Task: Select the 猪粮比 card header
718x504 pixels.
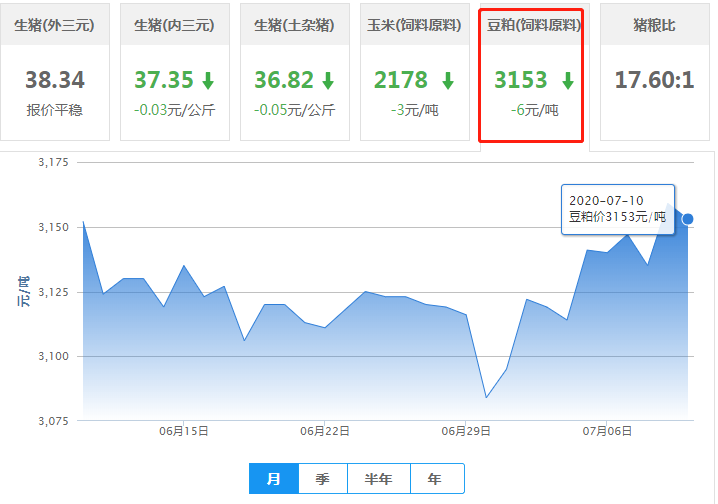Action: (x=654, y=25)
